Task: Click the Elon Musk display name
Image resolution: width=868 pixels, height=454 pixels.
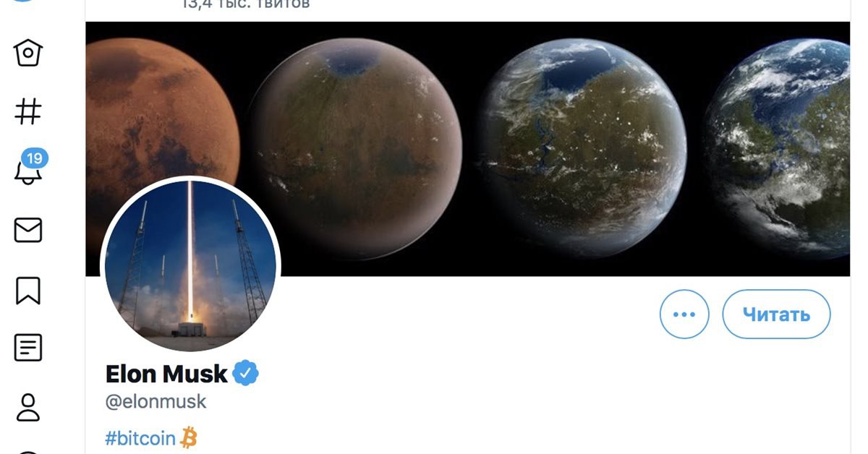Action: (x=166, y=374)
